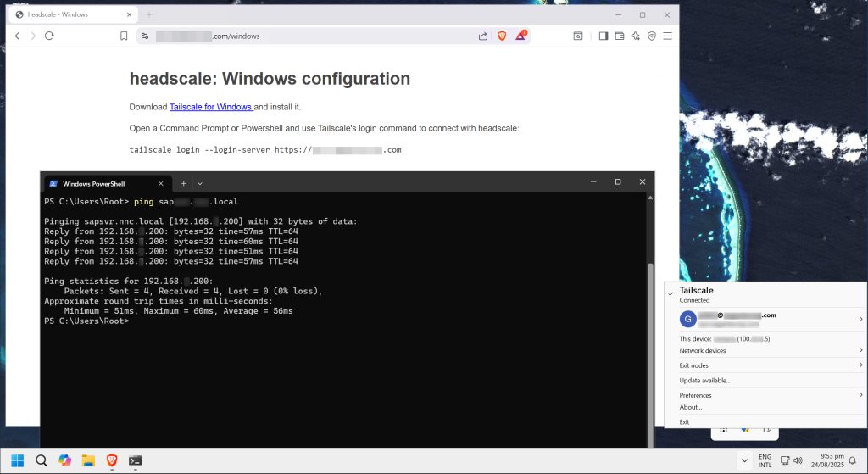Click the final PS C:\Users\Root> prompt
This screenshot has height=474, width=868.
[86, 321]
